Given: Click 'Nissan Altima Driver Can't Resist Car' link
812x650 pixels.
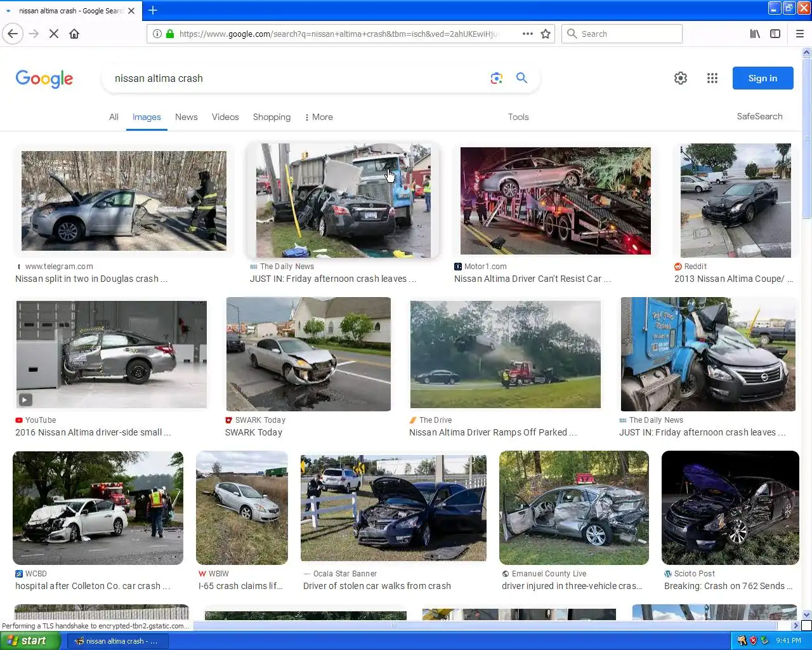Looking at the screenshot, I should coord(532,279).
